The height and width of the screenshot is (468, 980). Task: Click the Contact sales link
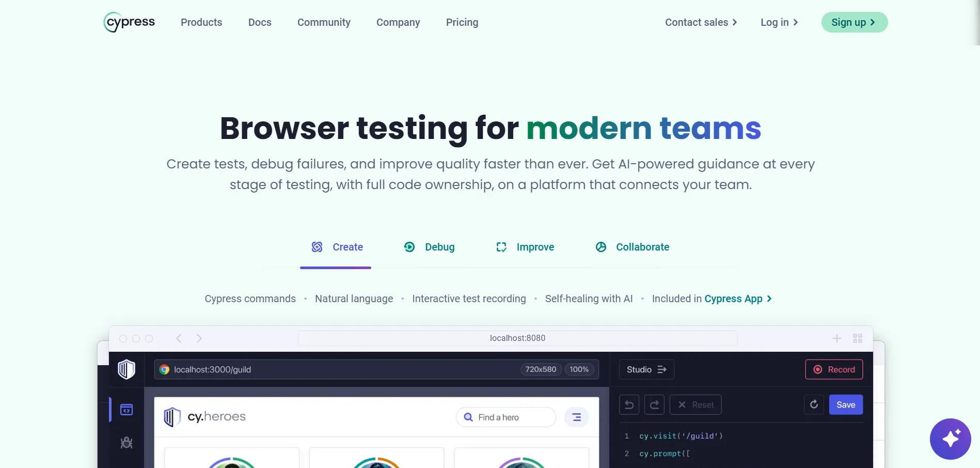[x=701, y=22]
